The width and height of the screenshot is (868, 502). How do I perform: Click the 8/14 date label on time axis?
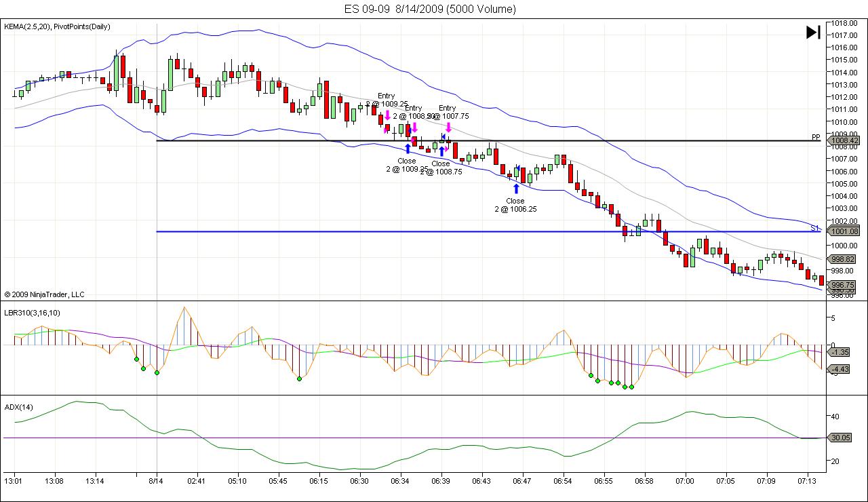(x=157, y=481)
